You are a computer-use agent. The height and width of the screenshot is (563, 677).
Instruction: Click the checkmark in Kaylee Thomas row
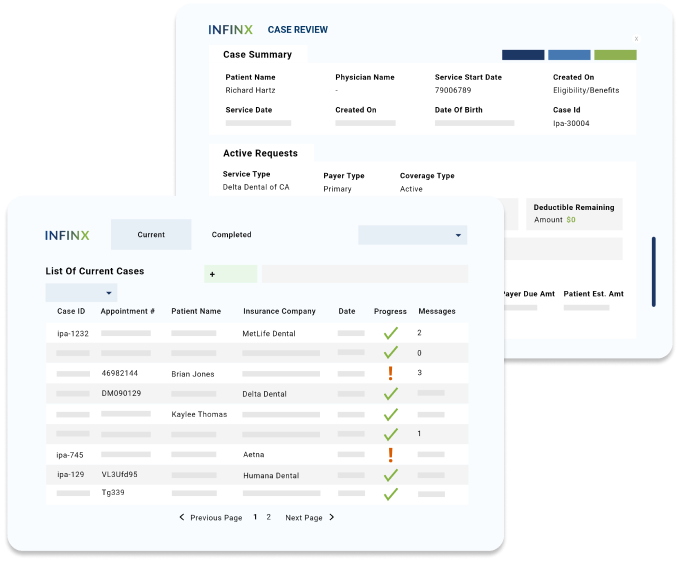(391, 414)
